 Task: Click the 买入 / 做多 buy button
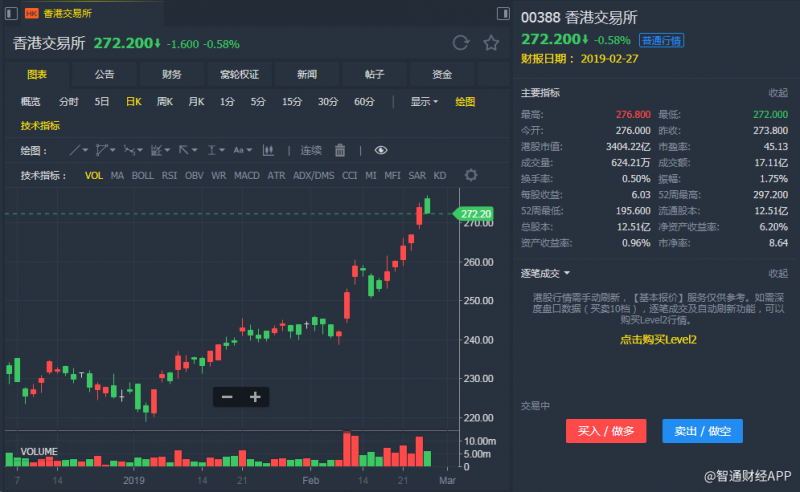coord(606,431)
